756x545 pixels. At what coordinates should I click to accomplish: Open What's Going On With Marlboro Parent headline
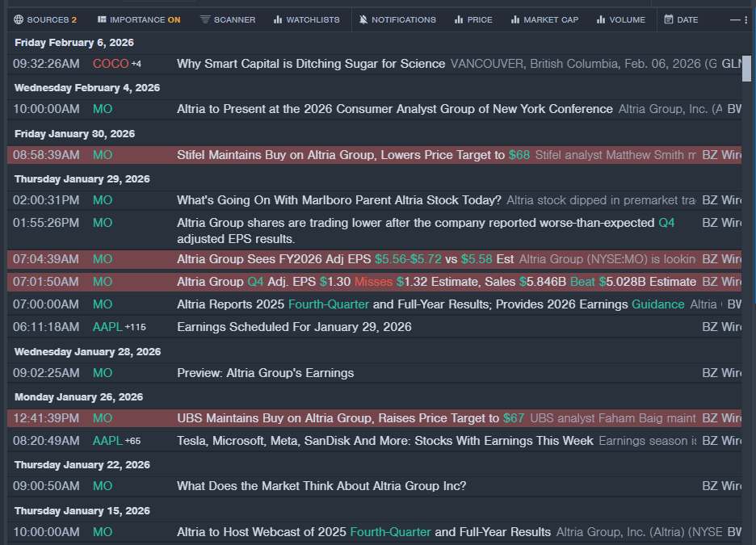339,200
